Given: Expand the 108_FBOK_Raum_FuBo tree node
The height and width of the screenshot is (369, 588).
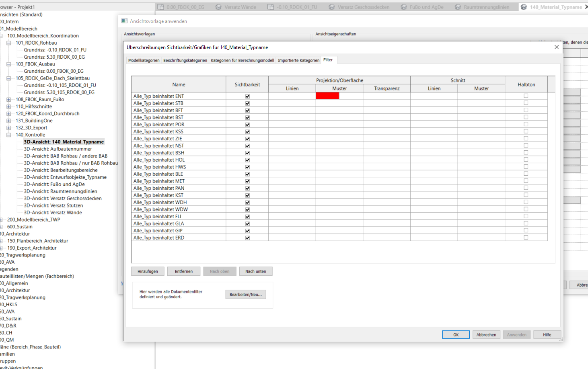Looking at the screenshot, I should 8,100.
